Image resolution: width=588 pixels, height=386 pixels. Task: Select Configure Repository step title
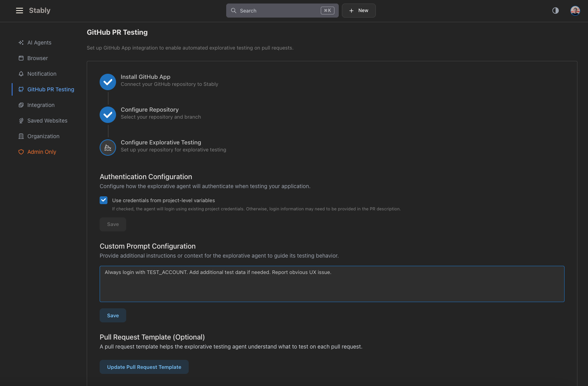(x=150, y=110)
